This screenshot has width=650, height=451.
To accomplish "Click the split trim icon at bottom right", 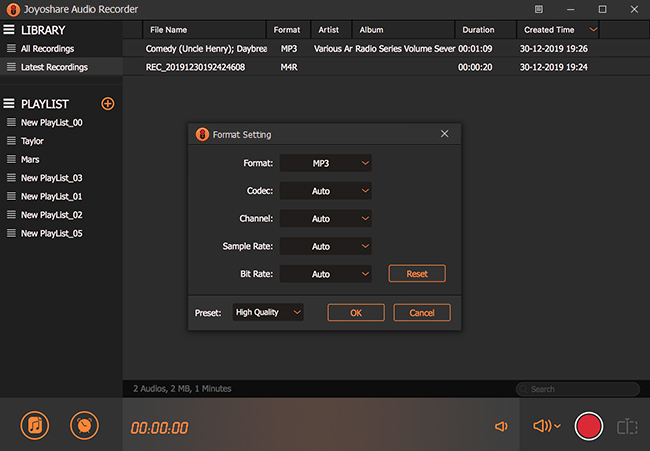I will 627,427.
